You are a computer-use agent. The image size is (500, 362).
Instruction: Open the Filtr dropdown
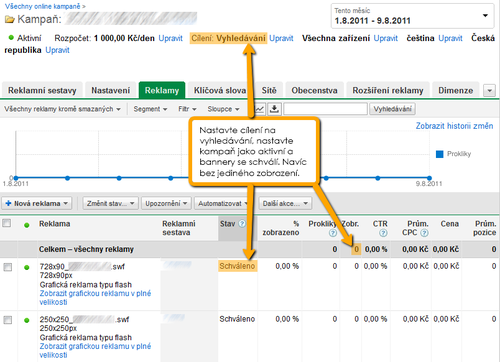[x=187, y=109]
